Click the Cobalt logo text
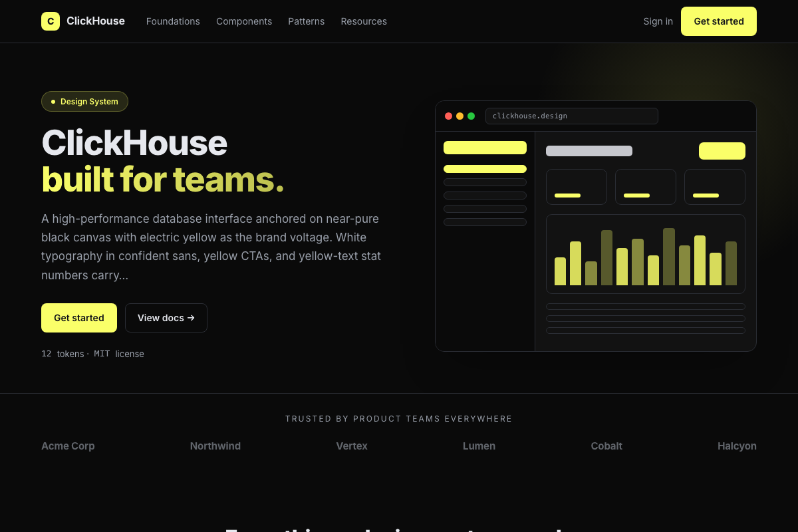The width and height of the screenshot is (798, 532). click(x=606, y=446)
